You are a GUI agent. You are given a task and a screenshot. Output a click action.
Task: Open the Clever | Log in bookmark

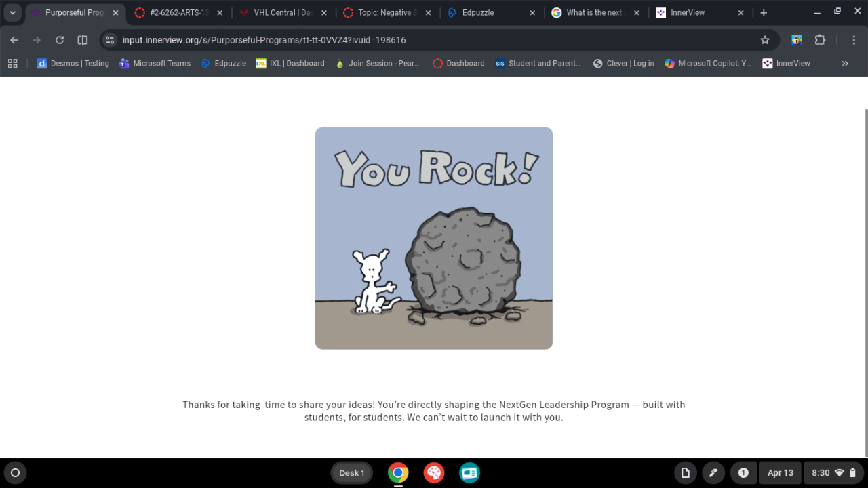pyautogui.click(x=623, y=63)
